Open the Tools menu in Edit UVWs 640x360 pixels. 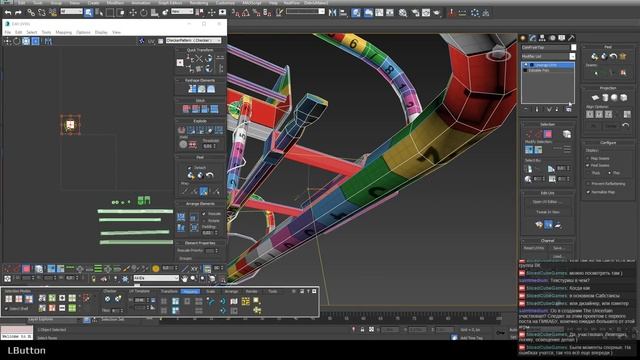tap(47, 32)
